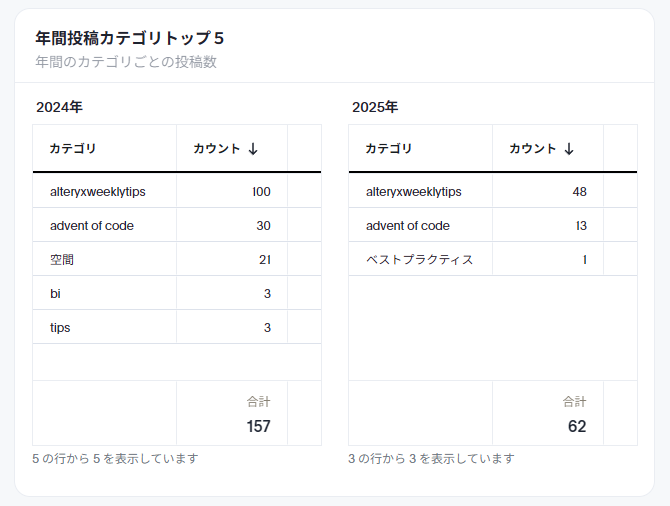670x506 pixels.
Task: Click advent of code in the 2025 table
Action: click(408, 225)
